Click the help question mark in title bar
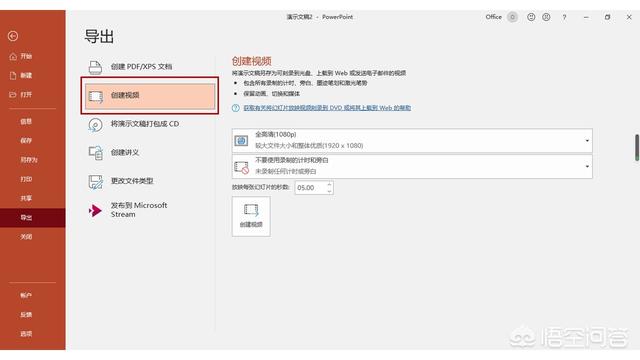Image resolution: width=640 pixels, height=360 pixels. (564, 17)
